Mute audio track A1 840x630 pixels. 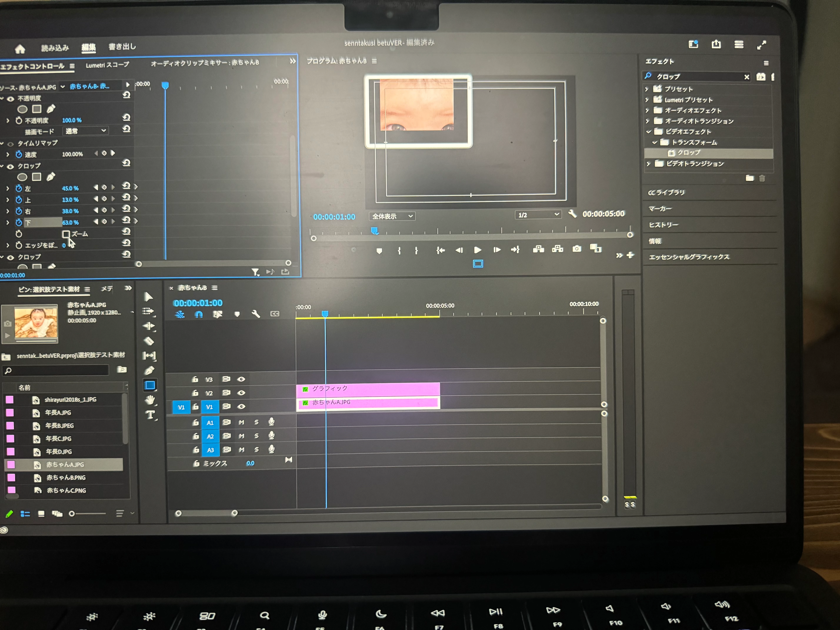click(241, 422)
